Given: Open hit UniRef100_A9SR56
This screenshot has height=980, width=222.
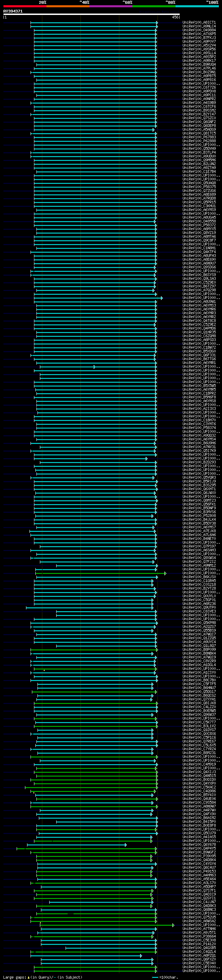Looking at the screenshot, I should pyautogui.click(x=199, y=49).
